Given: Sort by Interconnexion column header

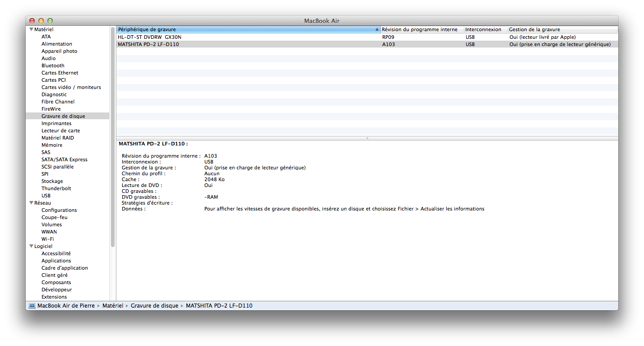Looking at the screenshot, I should [486, 29].
